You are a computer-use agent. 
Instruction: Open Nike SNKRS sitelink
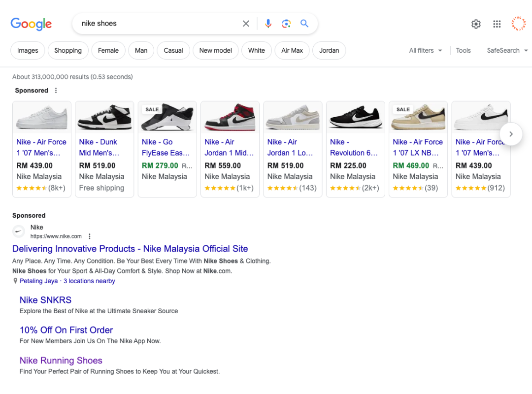coord(45,300)
